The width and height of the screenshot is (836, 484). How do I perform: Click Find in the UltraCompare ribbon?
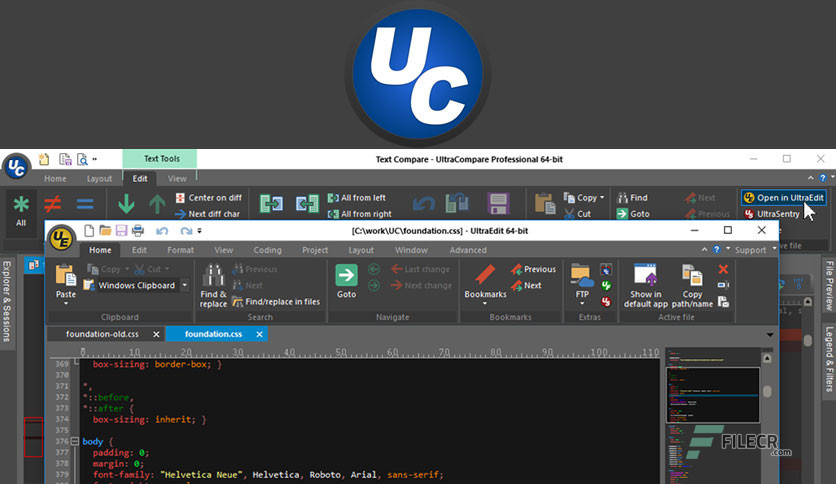pos(632,198)
